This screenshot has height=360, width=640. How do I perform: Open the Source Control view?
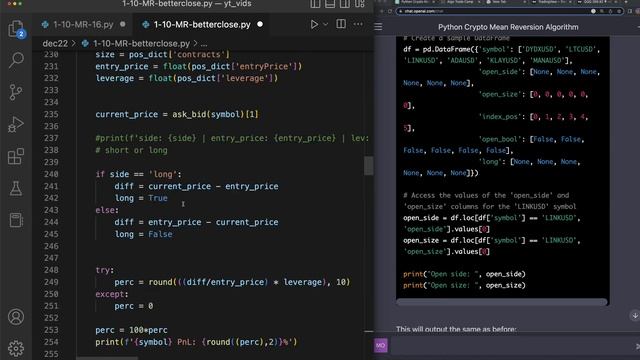pos(16,92)
